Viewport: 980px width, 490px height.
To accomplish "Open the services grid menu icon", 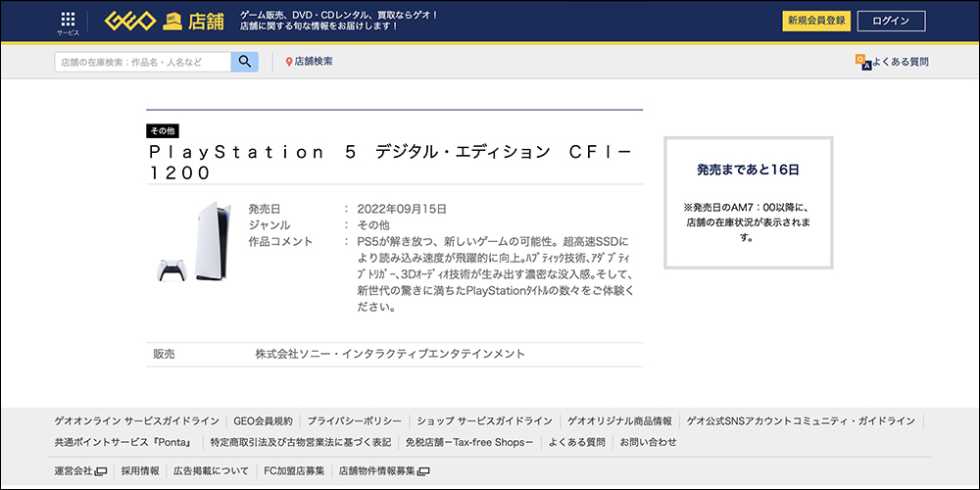I will coord(68,22).
